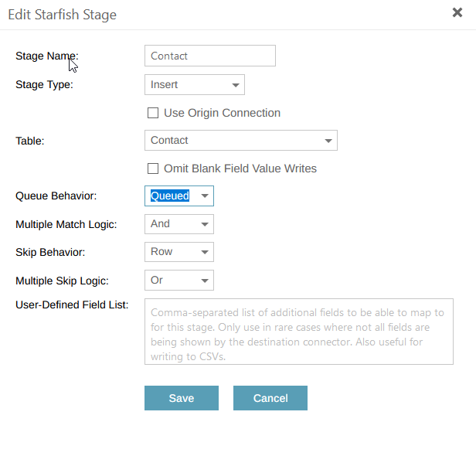The image size is (476, 473).
Task: Open the Skip Behavior dropdown
Action: pos(178,252)
